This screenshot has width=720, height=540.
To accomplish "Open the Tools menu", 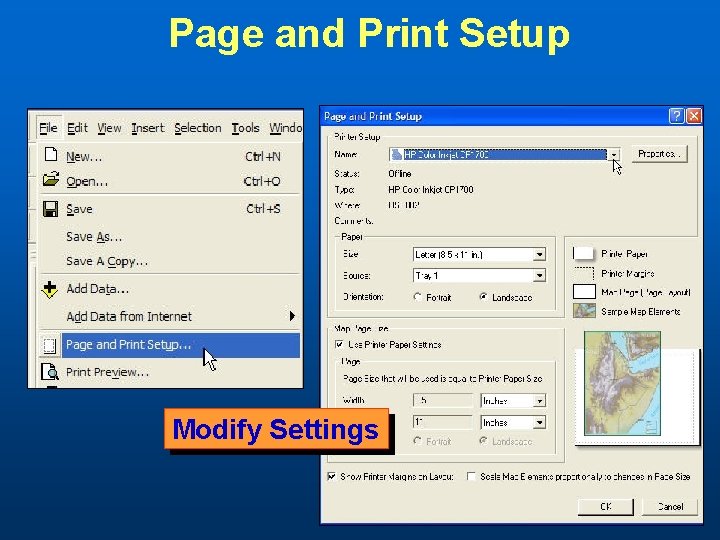I will pos(246,128).
